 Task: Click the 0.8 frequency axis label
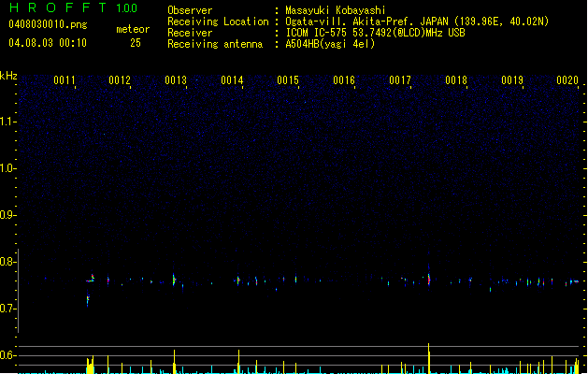(x=7, y=262)
